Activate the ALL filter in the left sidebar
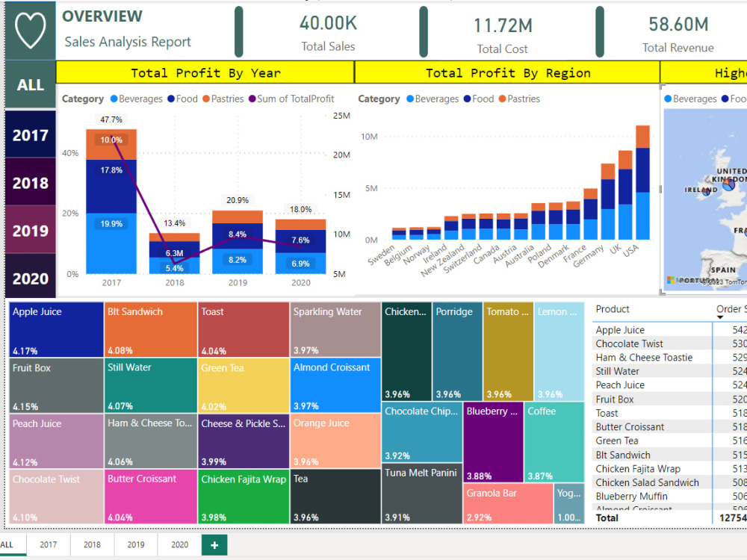This screenshot has width=747, height=560. [x=30, y=85]
